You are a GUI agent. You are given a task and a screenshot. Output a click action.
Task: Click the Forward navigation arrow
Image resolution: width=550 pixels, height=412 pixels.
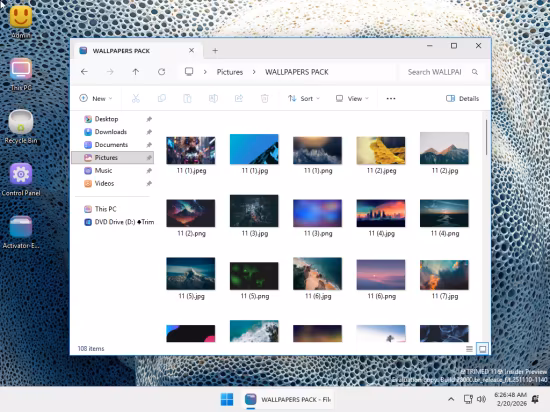tap(110, 72)
